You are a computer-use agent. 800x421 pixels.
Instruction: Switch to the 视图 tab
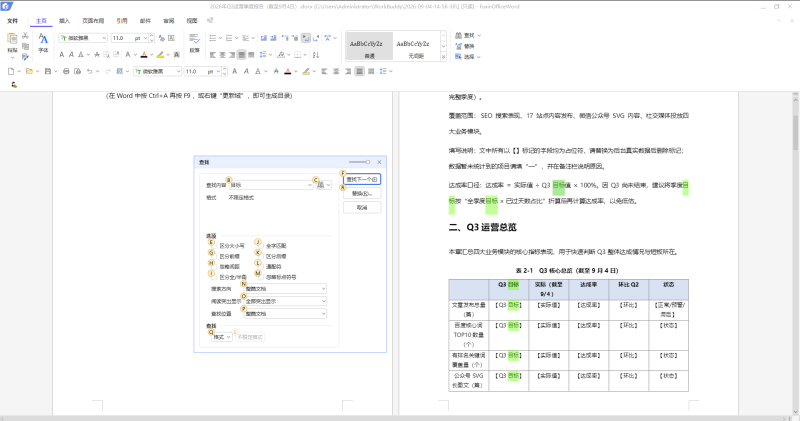(192, 21)
